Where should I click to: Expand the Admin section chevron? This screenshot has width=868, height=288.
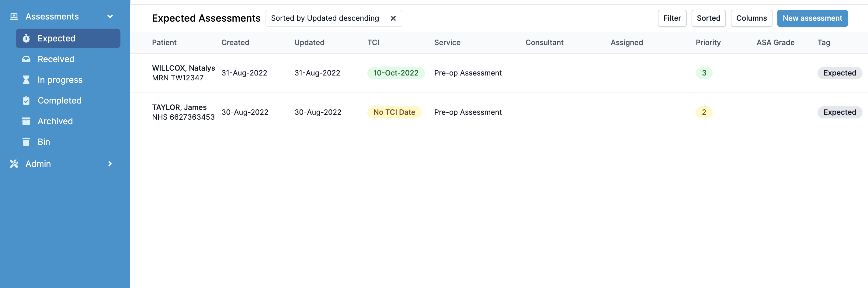(x=110, y=164)
